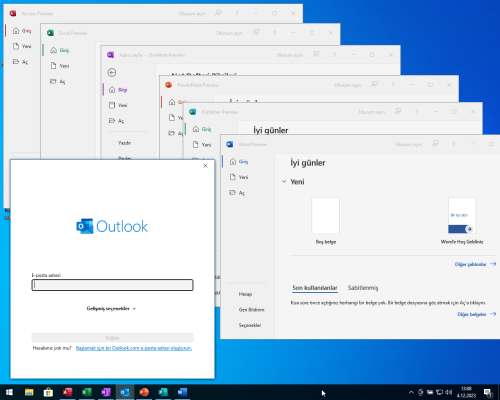Select Yeni in the Excel sidebar
The height and width of the screenshot is (400, 500).
click(60, 66)
